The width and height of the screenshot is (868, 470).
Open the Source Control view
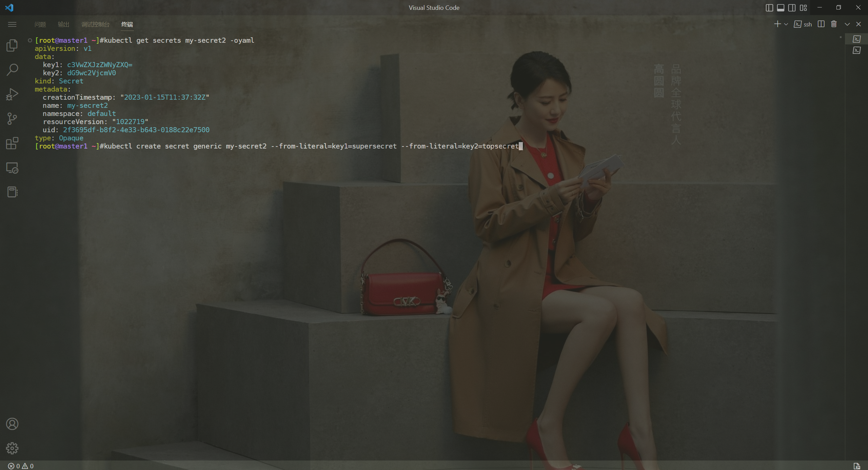point(12,119)
